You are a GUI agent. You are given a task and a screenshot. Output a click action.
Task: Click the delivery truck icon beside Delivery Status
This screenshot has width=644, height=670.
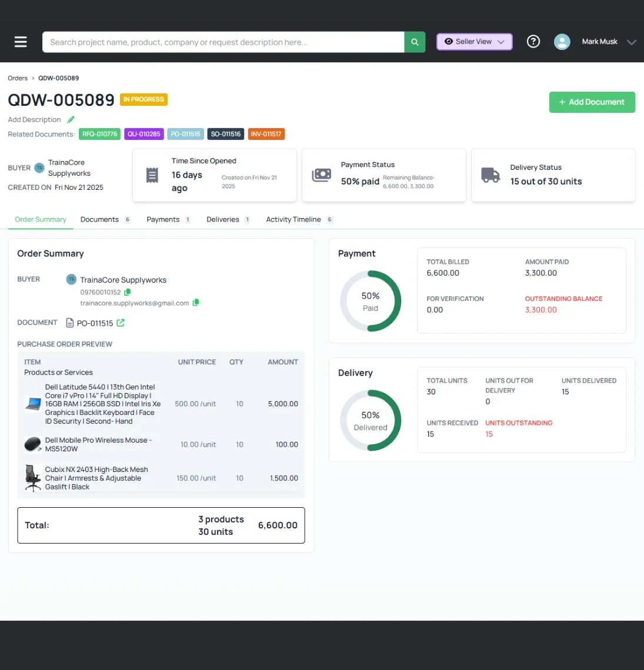[x=490, y=175]
